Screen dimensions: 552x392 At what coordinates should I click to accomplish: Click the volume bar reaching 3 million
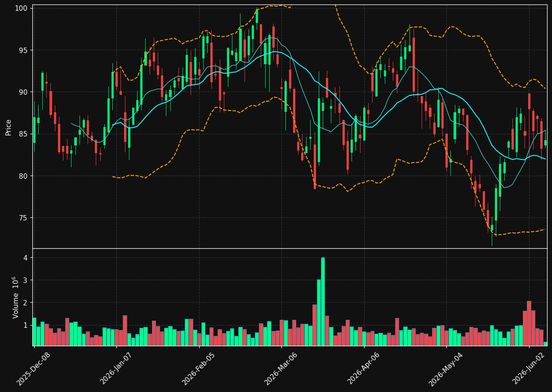[x=319, y=313]
